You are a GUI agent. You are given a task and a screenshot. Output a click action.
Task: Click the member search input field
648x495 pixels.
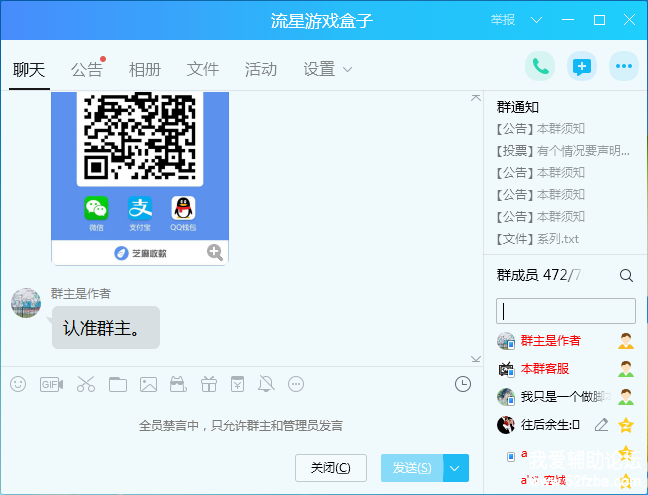pyautogui.click(x=566, y=311)
